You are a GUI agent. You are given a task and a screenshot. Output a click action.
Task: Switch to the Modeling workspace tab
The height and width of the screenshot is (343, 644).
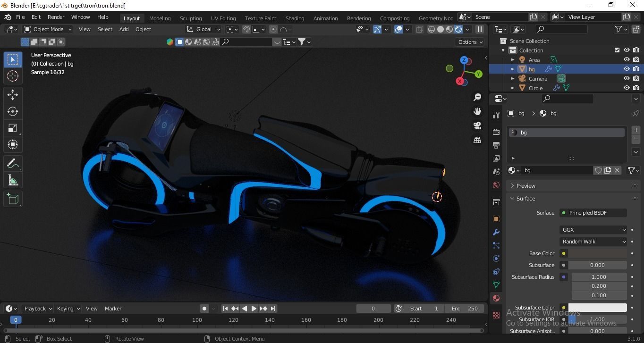point(160,18)
